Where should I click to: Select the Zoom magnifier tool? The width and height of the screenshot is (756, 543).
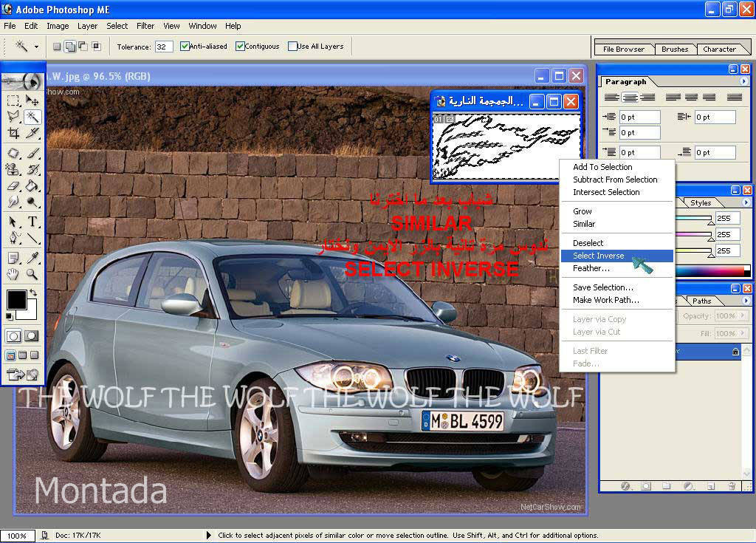pos(32,274)
